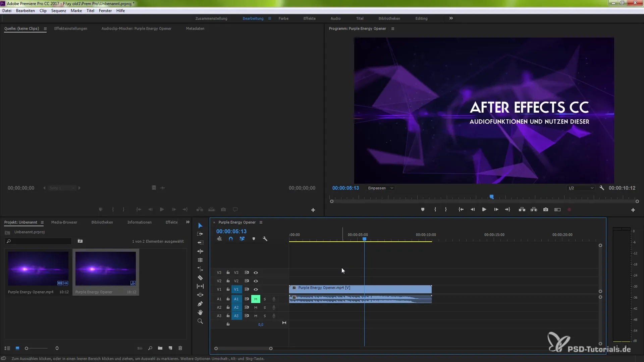644x362 pixels.
Task: Create new bin in project panel
Action: click(x=160, y=348)
